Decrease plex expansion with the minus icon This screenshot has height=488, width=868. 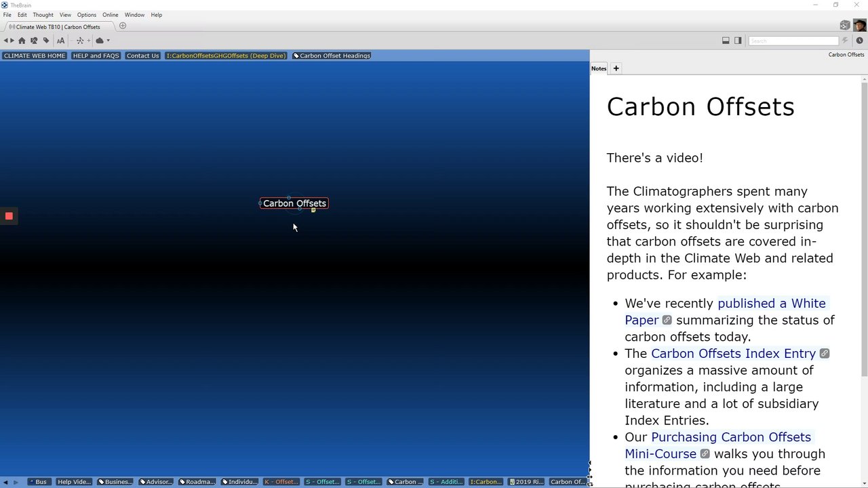[73, 41]
